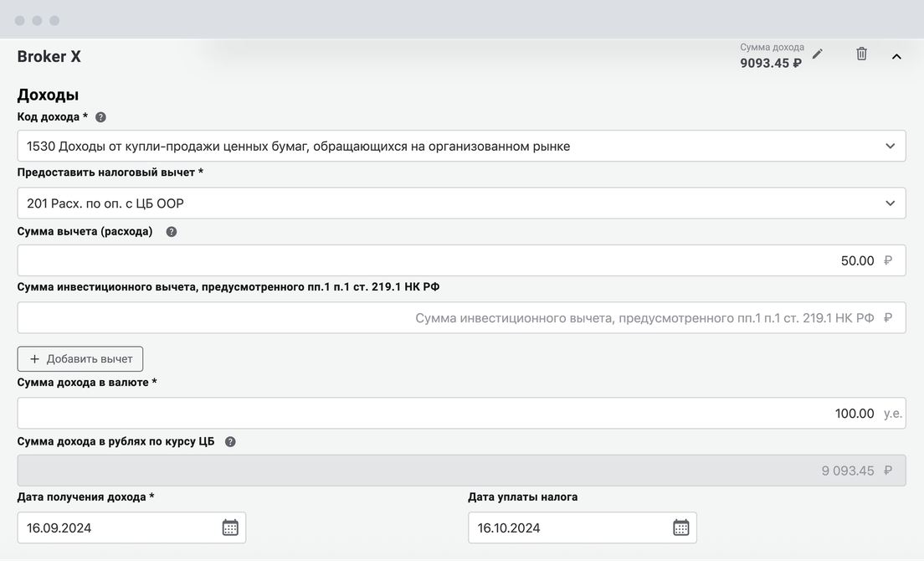Collapse the Broker X section chevron
The height and width of the screenshot is (561, 924).
[896, 57]
